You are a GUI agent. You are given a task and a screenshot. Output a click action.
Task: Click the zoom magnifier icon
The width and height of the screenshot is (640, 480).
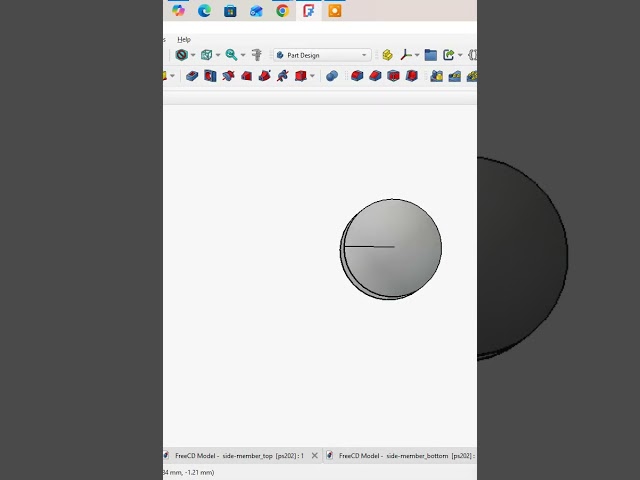231,55
